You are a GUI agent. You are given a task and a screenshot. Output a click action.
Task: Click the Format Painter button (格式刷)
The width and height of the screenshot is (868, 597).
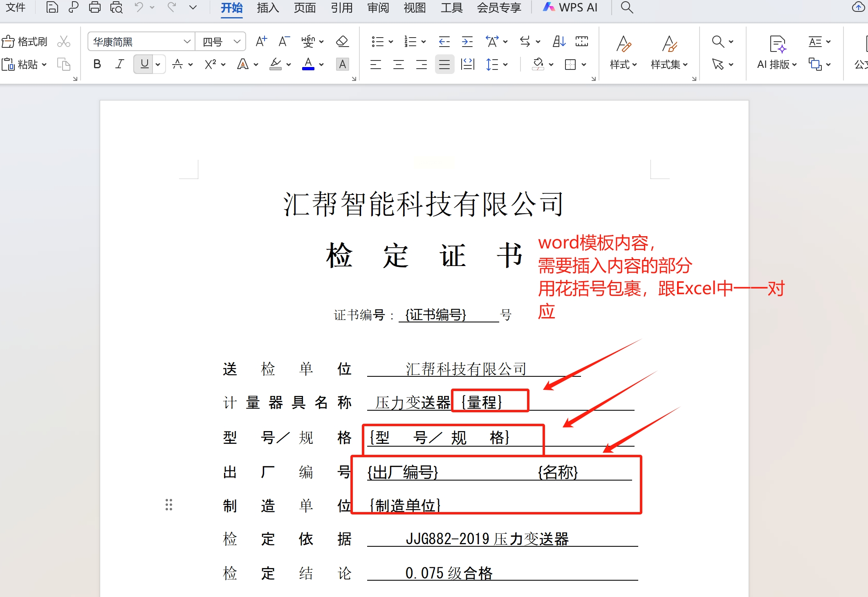(x=25, y=42)
